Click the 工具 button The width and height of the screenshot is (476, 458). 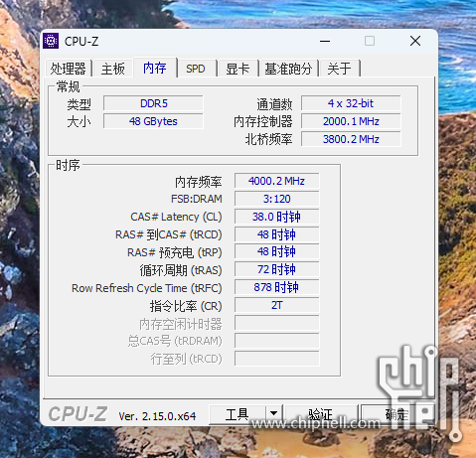[238, 414]
